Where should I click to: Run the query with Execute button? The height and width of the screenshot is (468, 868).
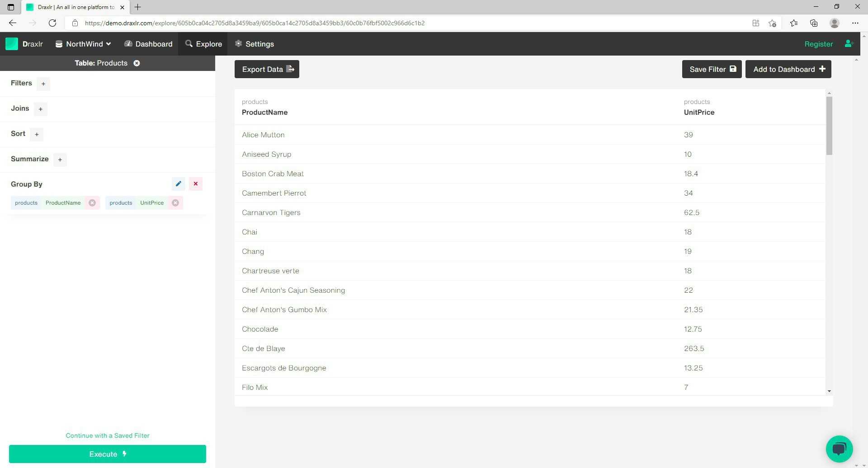click(108, 454)
